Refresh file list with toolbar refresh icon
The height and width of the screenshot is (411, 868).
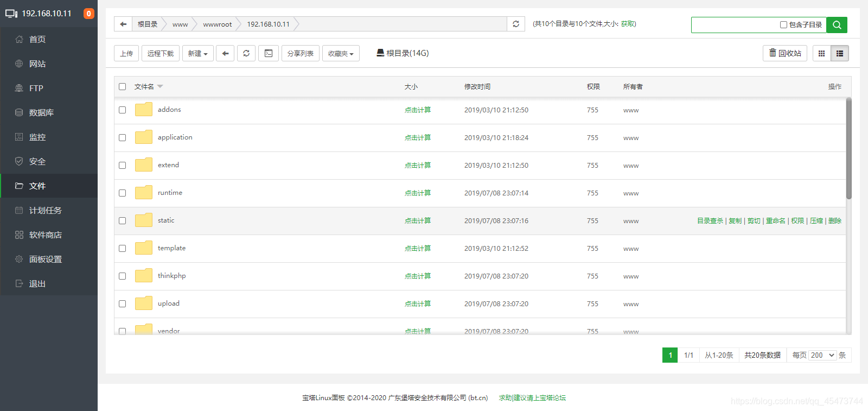point(246,53)
